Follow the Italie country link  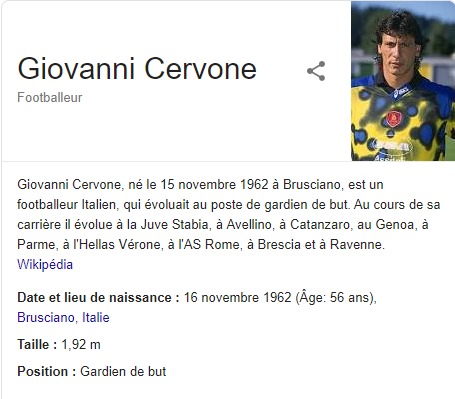96,317
